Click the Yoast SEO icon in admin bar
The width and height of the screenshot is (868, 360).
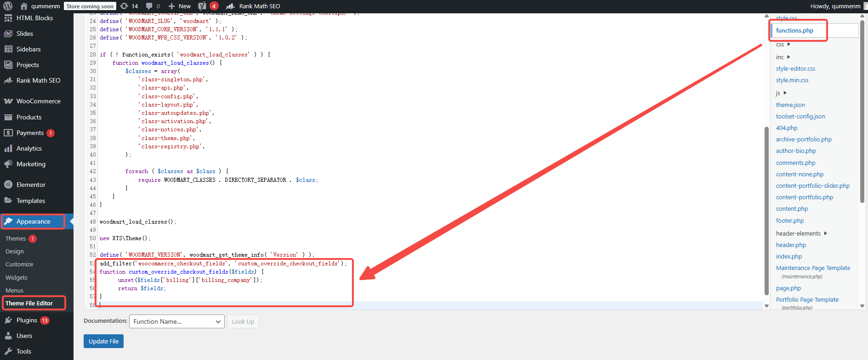[203, 6]
